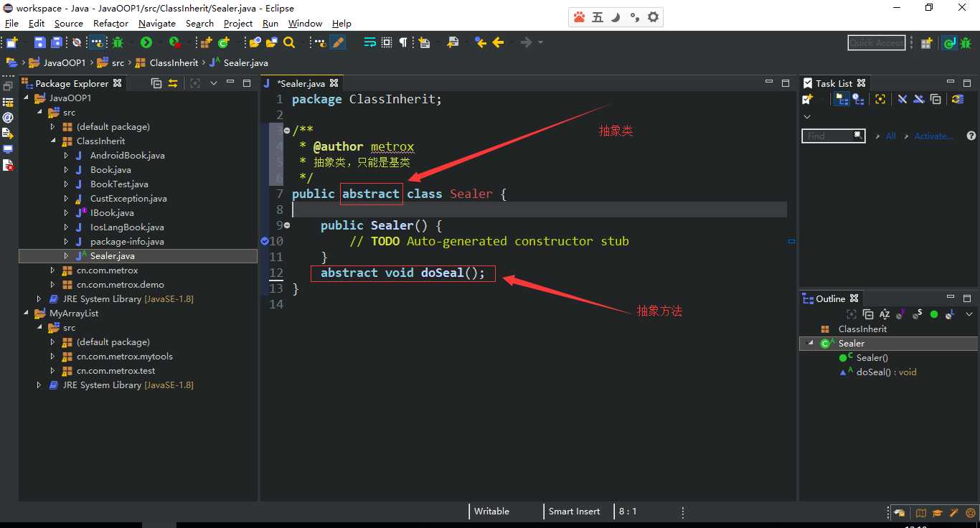Image resolution: width=980 pixels, height=528 pixels.
Task: Toggle Show Whitespace Characters (pilcrow icon)
Action: (403, 43)
